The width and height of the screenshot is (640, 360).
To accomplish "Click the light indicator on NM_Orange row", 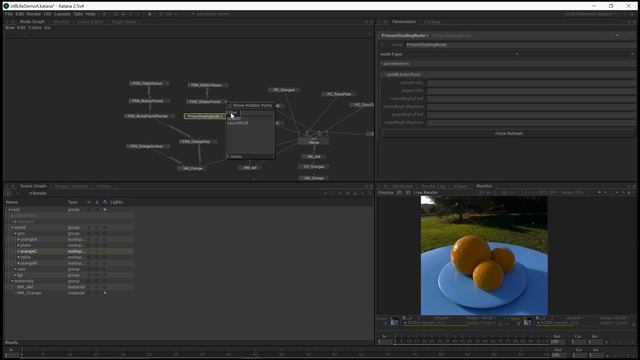I will point(105,293).
